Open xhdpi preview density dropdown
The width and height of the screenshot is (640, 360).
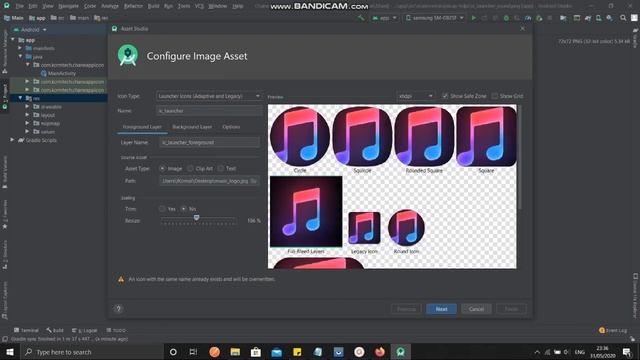point(416,96)
